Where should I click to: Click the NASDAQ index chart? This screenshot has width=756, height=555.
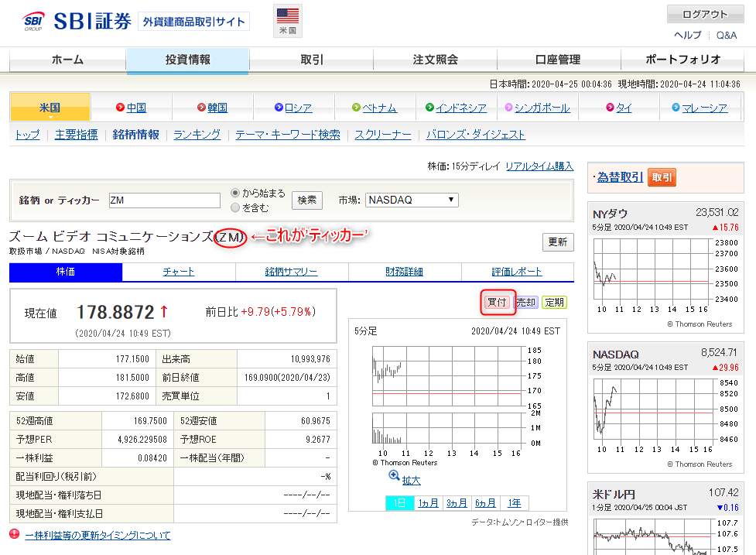point(665,416)
